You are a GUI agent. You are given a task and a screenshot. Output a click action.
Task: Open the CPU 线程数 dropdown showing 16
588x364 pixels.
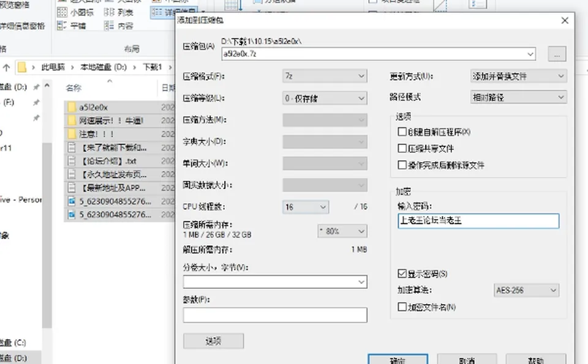(306, 207)
